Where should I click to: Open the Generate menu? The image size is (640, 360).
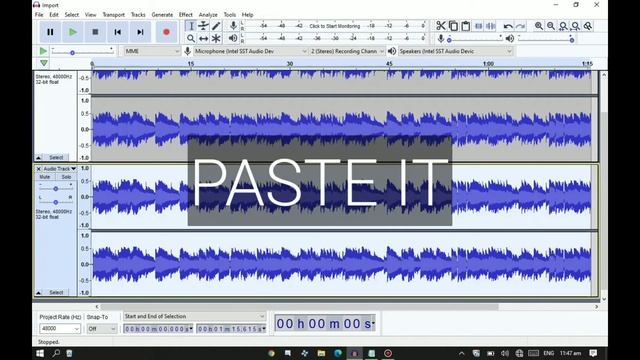tap(162, 15)
